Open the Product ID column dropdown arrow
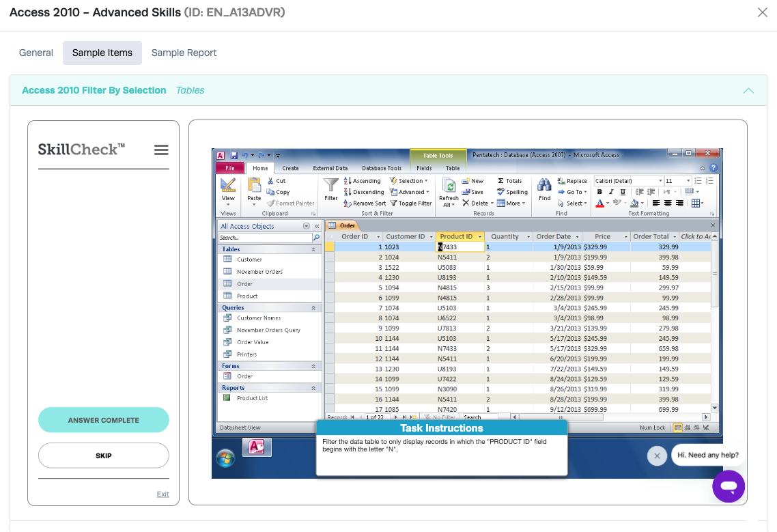Image resolution: width=777 pixels, height=532 pixels. coord(480,237)
